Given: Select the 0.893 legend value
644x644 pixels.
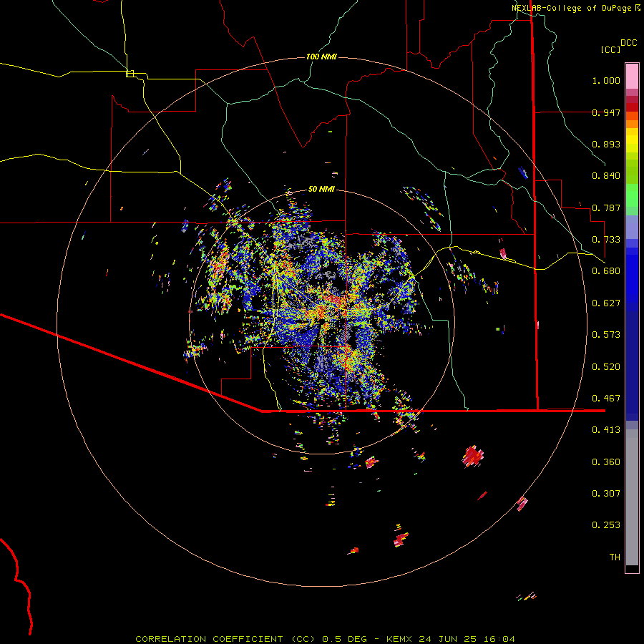Looking at the screenshot, I should pos(606,144).
